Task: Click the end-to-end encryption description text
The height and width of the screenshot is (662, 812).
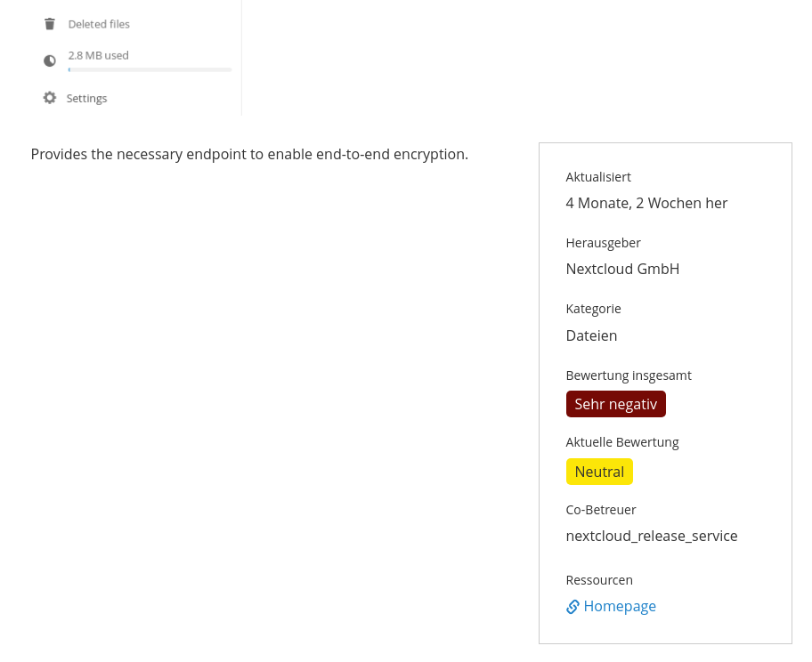Action: point(249,154)
